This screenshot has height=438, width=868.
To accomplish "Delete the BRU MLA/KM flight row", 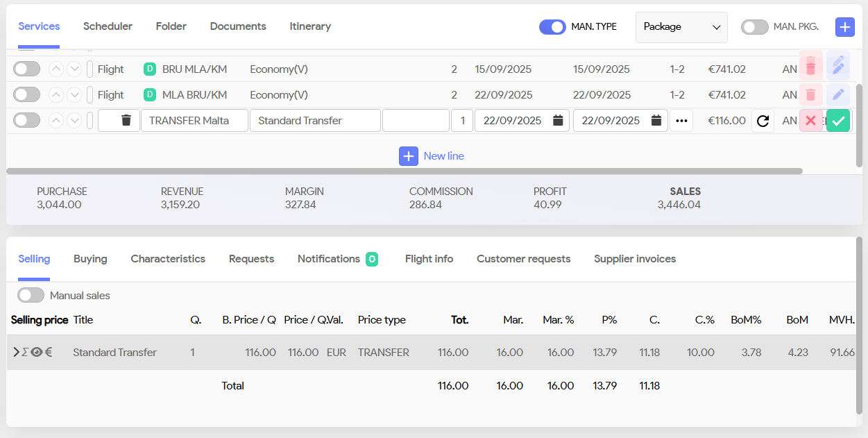I will 810,67.
